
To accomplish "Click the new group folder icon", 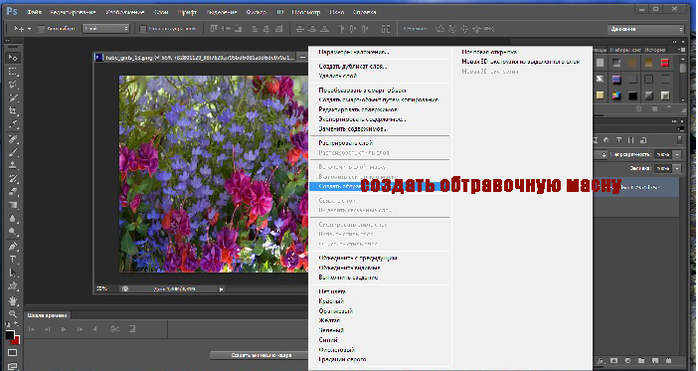I will pyautogui.click(x=641, y=360).
